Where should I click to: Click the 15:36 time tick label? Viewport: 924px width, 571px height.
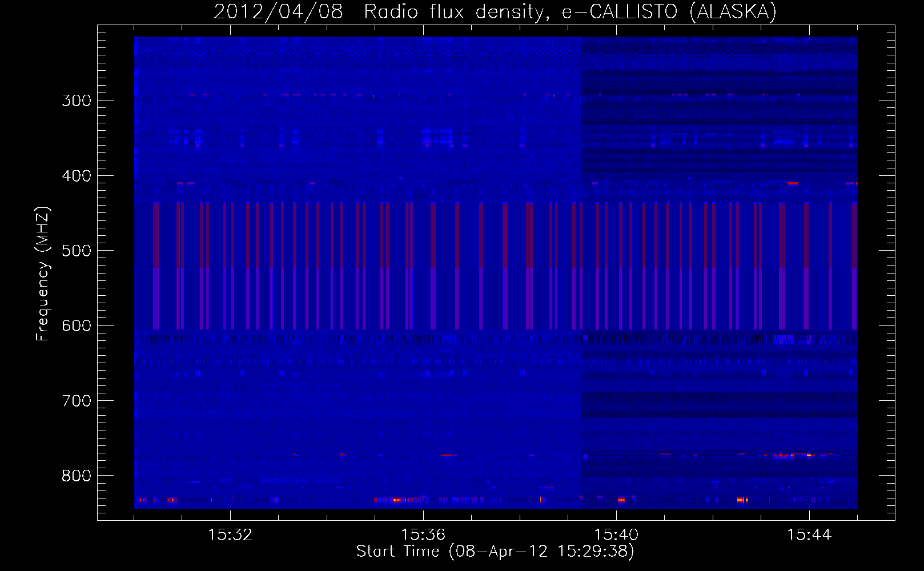423,535
